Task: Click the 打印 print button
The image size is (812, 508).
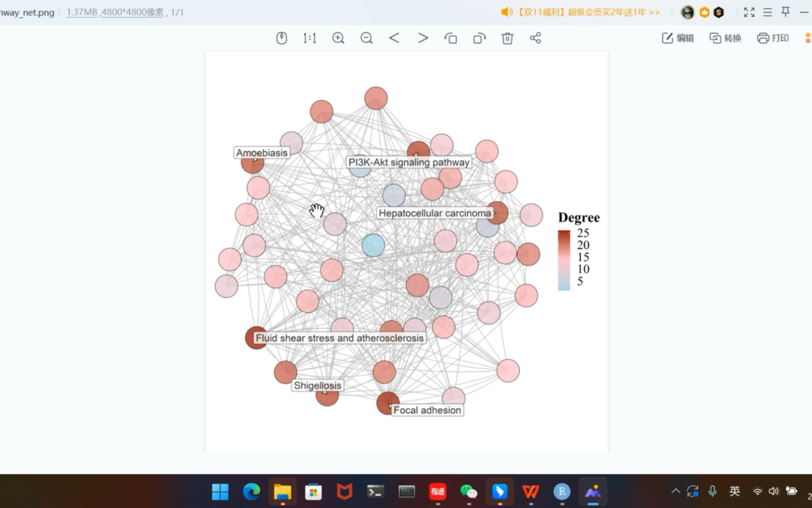Action: click(773, 38)
